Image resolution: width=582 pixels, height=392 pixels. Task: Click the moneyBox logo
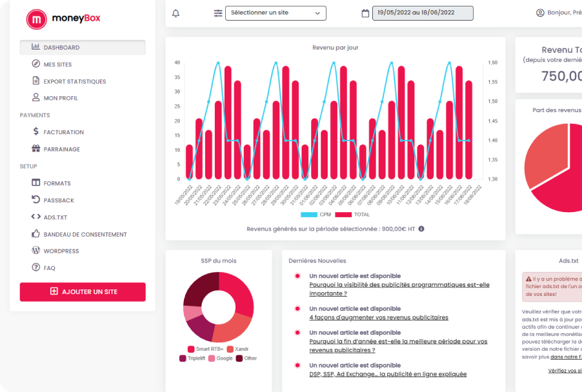point(63,19)
